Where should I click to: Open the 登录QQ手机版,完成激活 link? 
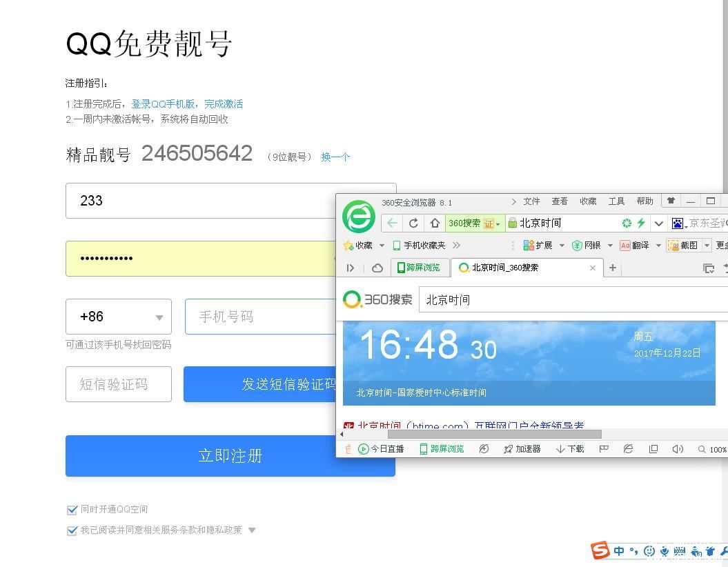pos(186,103)
